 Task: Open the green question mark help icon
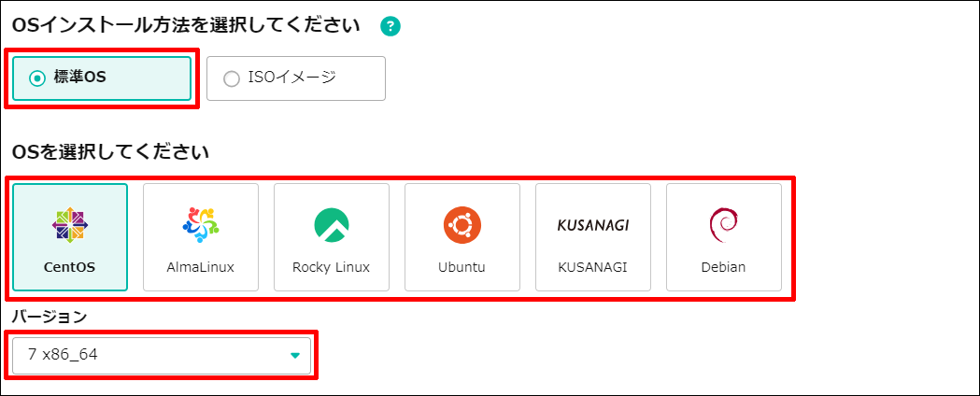coord(391,27)
